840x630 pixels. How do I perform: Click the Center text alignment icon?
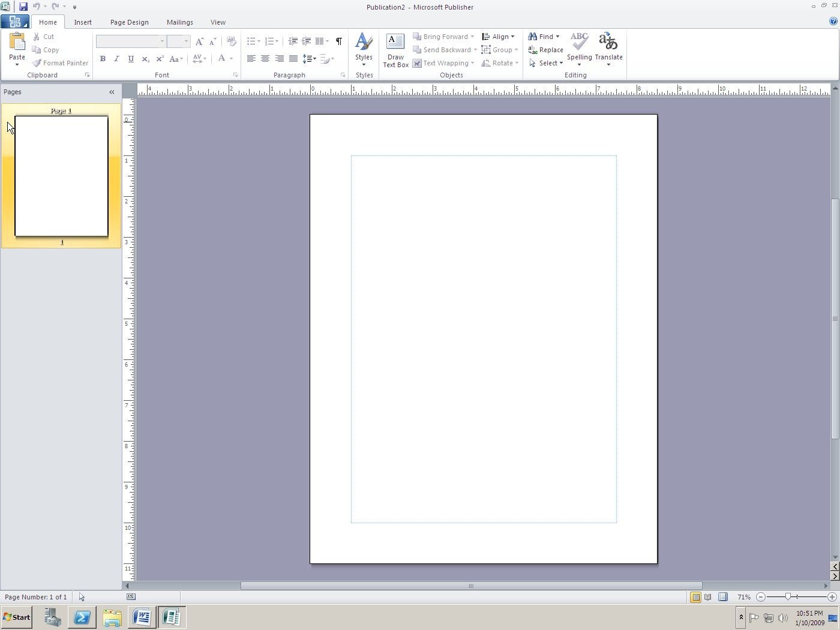tap(265, 59)
